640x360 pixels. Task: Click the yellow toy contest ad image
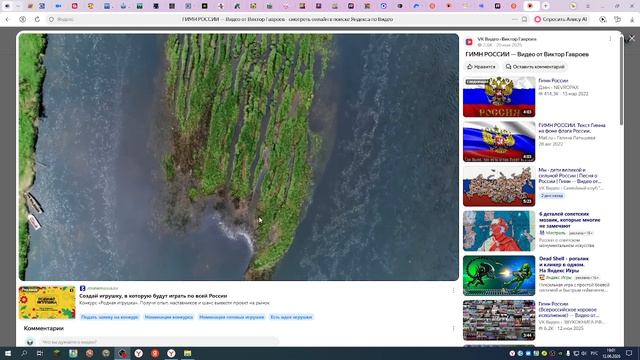(47, 302)
